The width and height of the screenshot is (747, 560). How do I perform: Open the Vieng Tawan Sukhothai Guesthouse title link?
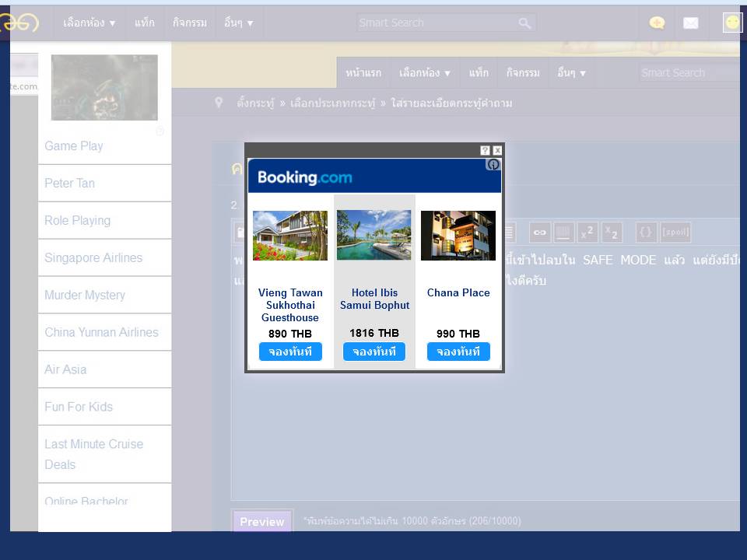(x=290, y=305)
